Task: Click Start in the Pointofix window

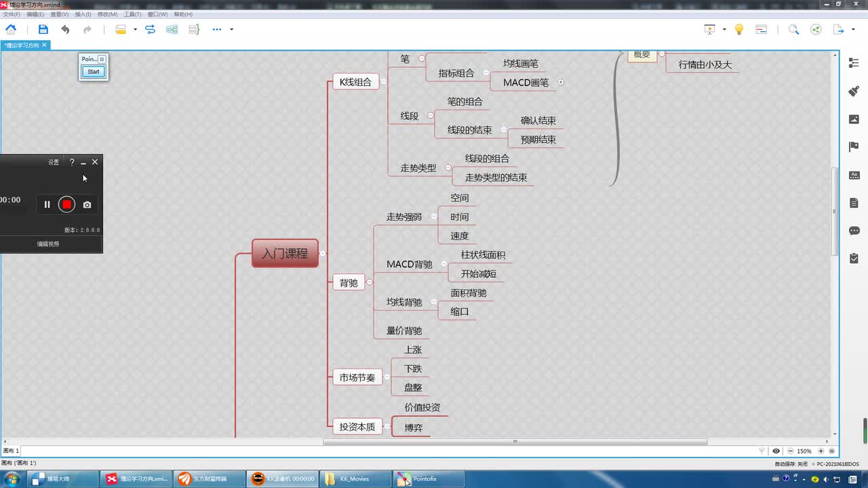Action: pyautogui.click(x=94, y=72)
